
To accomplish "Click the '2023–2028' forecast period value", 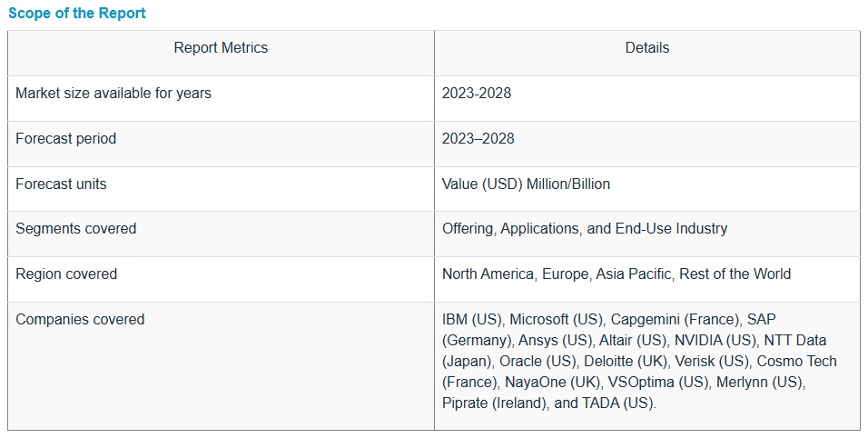I will (x=478, y=139).
